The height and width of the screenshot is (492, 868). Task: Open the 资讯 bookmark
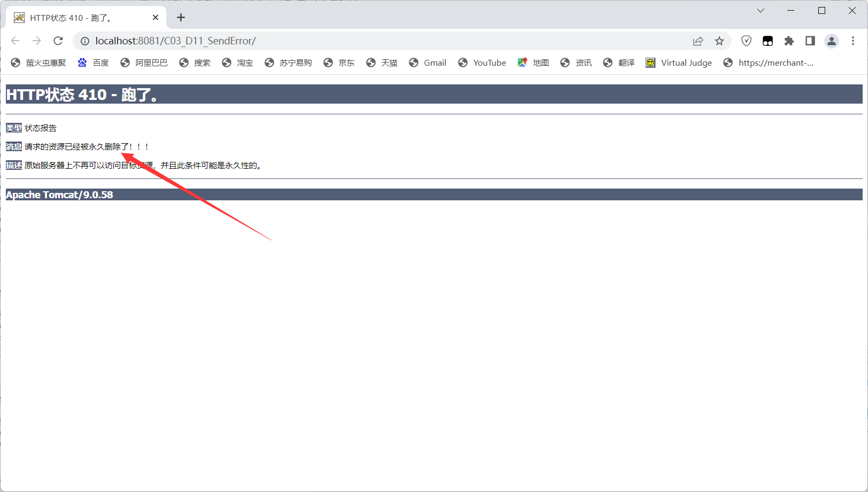[576, 63]
